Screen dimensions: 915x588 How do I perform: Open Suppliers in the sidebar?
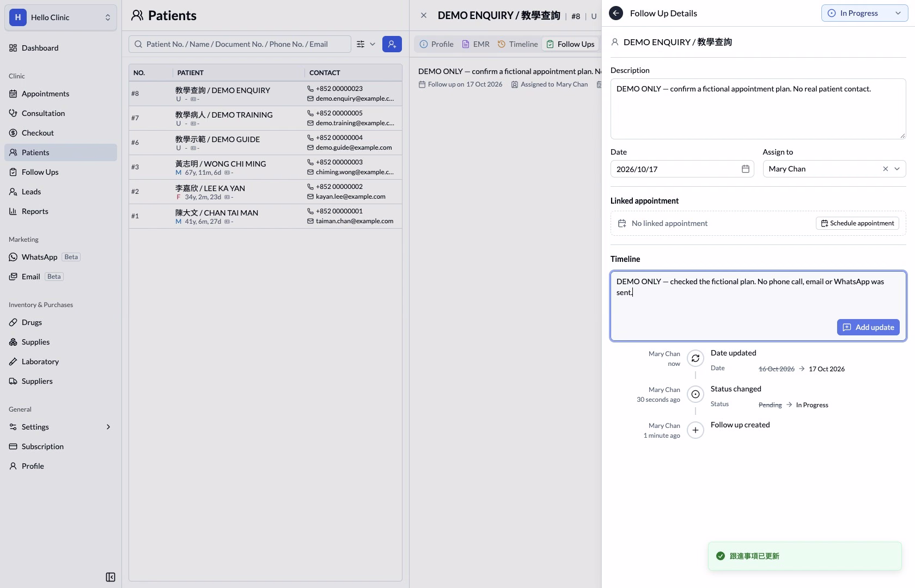click(x=60, y=381)
